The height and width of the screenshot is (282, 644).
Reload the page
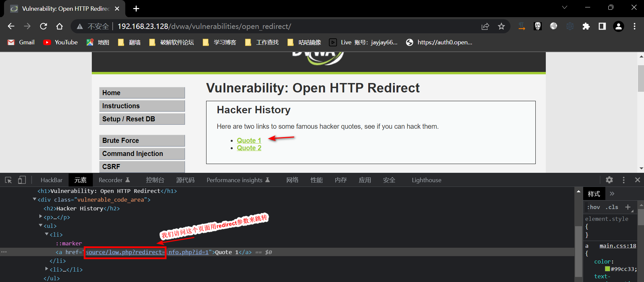(x=43, y=27)
